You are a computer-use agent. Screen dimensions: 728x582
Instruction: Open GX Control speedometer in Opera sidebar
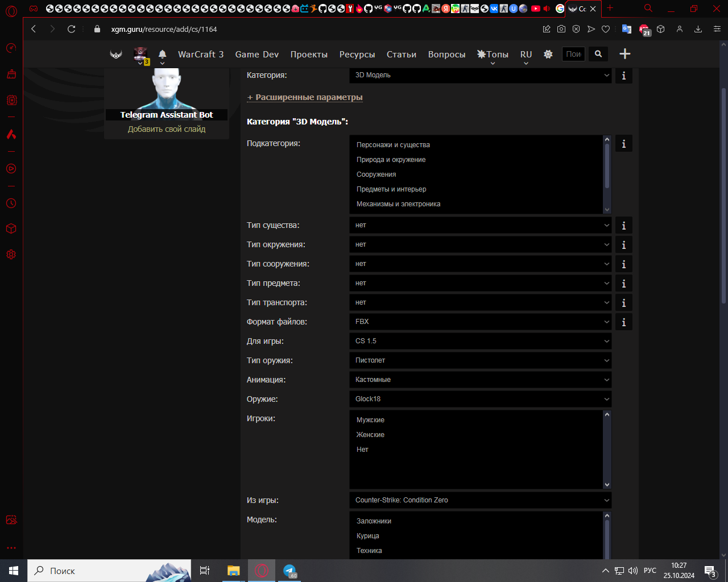[11, 48]
